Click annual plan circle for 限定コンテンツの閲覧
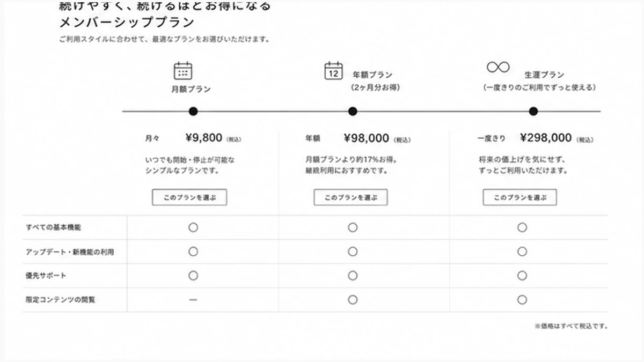Viewport: 644px width, 362px height. pyautogui.click(x=353, y=300)
